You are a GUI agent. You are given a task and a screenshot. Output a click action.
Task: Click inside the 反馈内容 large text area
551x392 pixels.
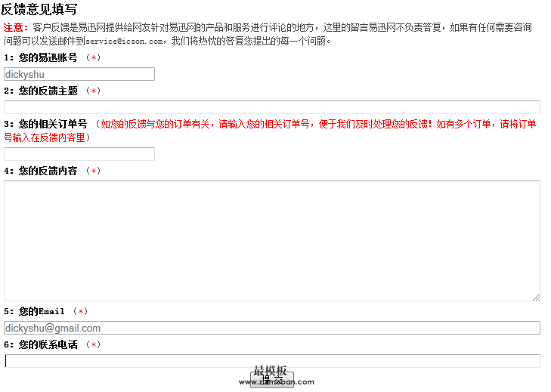tap(272, 241)
